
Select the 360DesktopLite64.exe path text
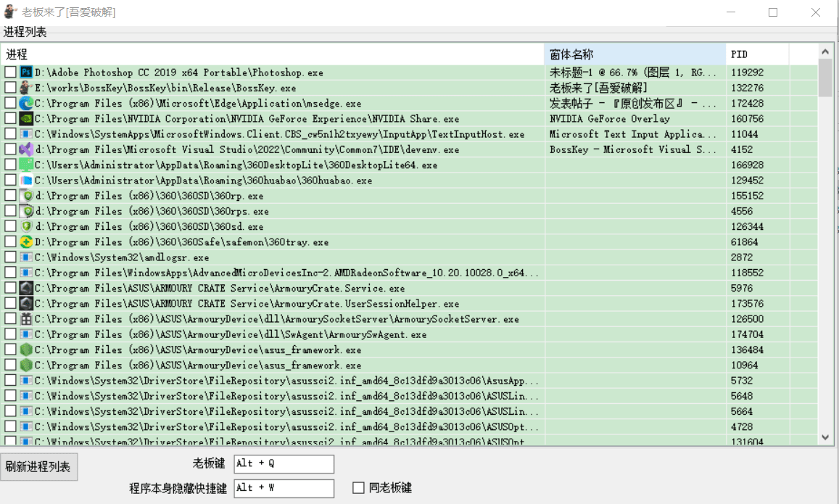pos(236,165)
